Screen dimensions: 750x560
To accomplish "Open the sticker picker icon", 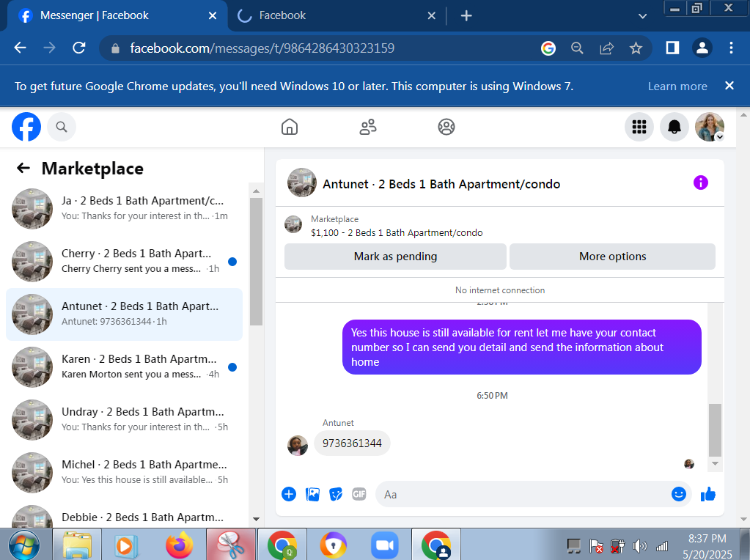I will [336, 494].
